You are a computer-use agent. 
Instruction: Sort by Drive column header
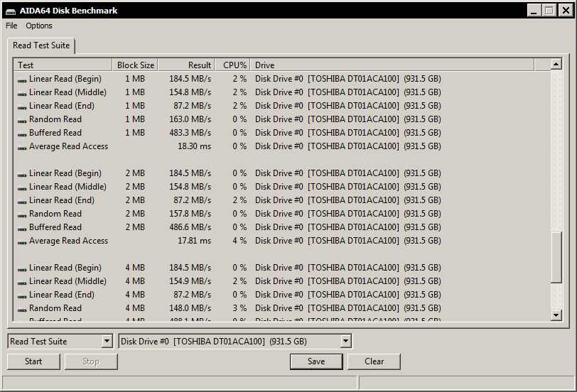point(392,65)
